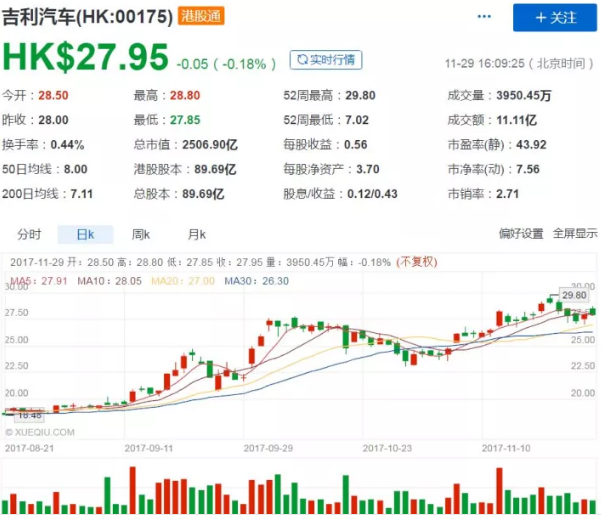Click the 今开 value 28.50
Screen dimensions: 601x515
pos(53,95)
